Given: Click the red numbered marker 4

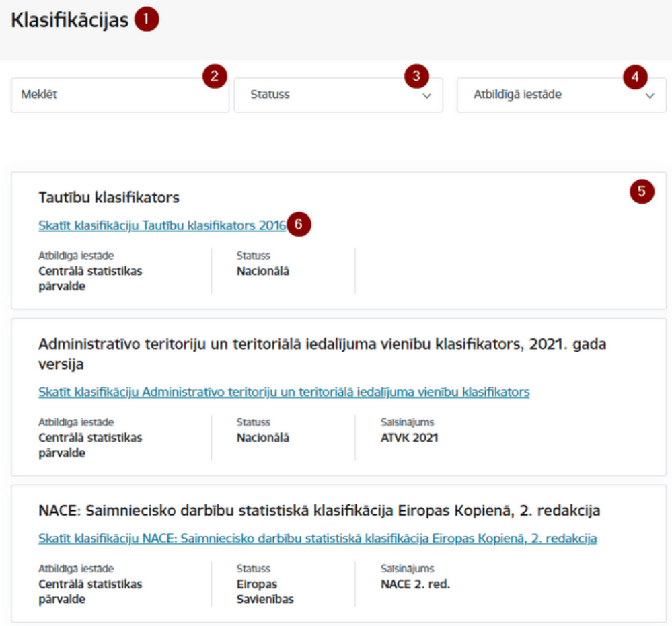Looking at the screenshot, I should (635, 77).
